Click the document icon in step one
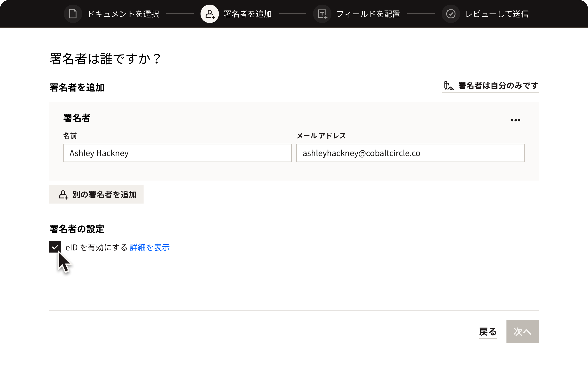The image size is (588, 368). pyautogui.click(x=73, y=14)
